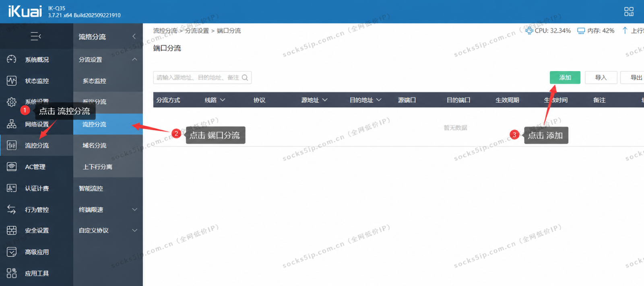This screenshot has width=644, height=286.
Task: Select the blue highlighted 流控分流 submenu entry
Action: click(108, 124)
